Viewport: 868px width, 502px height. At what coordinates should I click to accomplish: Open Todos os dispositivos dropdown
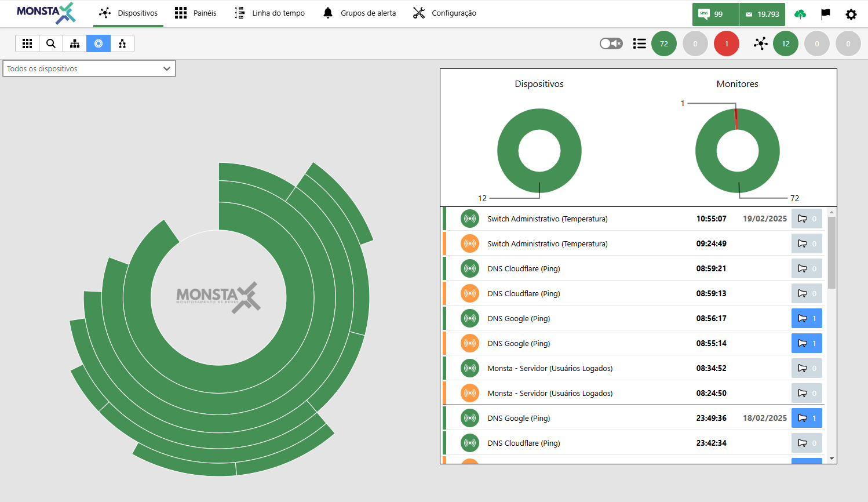[x=89, y=68]
